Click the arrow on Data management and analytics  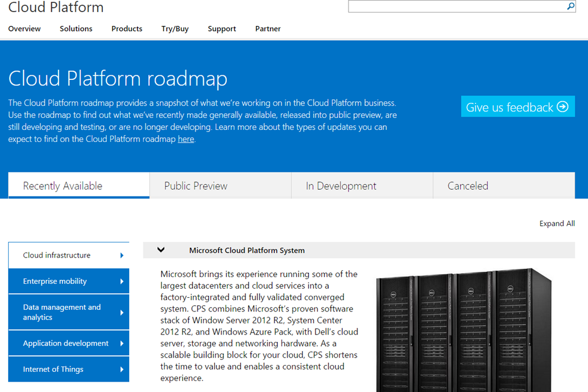tap(121, 312)
